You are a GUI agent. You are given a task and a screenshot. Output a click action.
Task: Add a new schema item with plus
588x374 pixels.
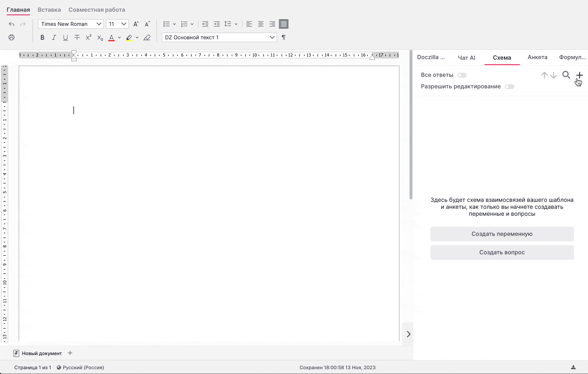pos(579,75)
